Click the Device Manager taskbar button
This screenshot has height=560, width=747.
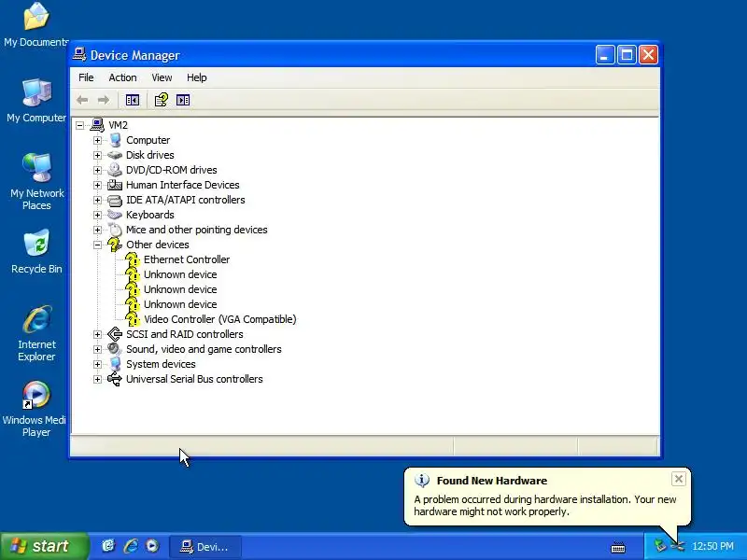[x=204, y=547]
